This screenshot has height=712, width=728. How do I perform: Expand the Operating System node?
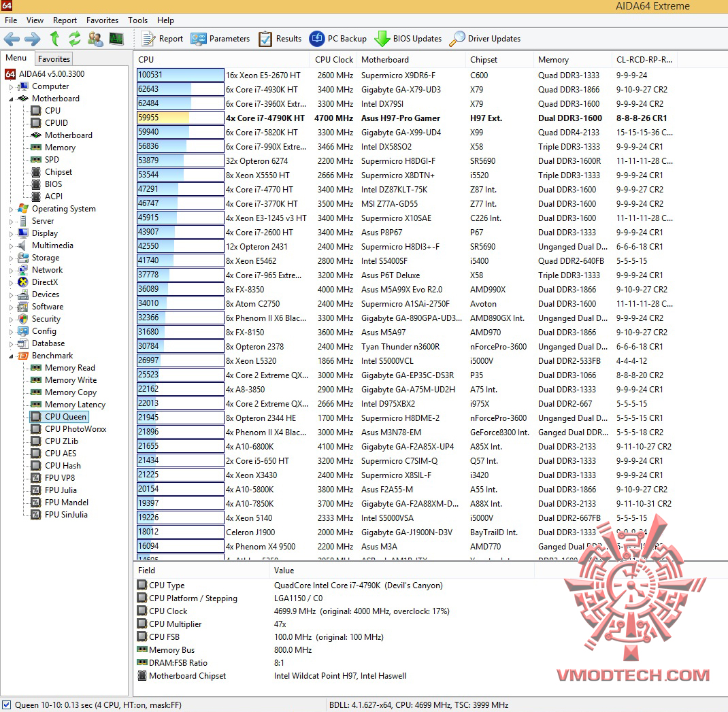tap(11, 209)
